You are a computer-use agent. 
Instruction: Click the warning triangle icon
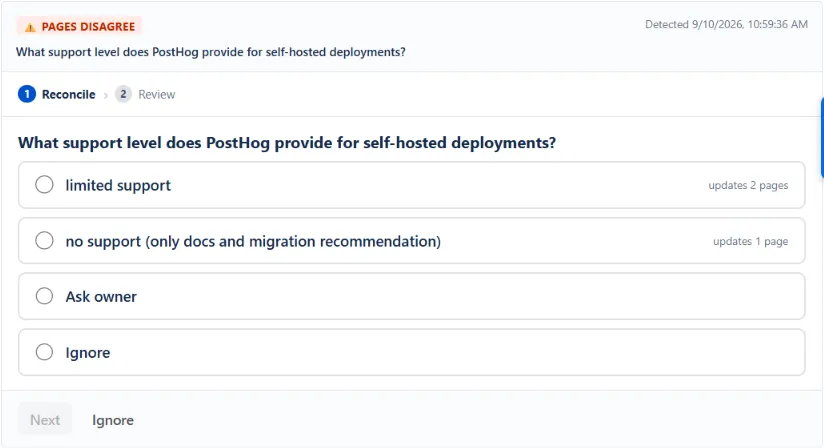(30, 27)
